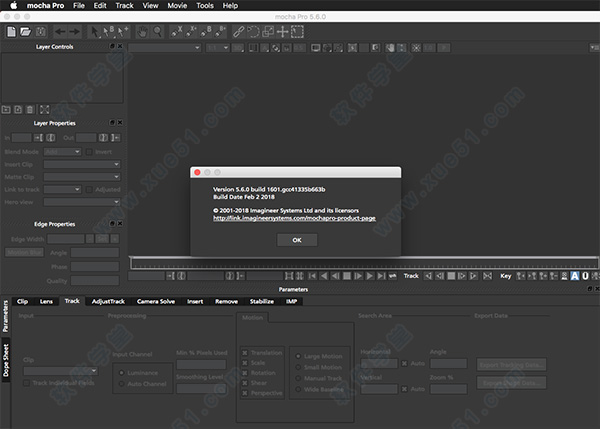The height and width of the screenshot is (429, 600).
Task: Click the Motion Blur button
Action: tap(25, 253)
